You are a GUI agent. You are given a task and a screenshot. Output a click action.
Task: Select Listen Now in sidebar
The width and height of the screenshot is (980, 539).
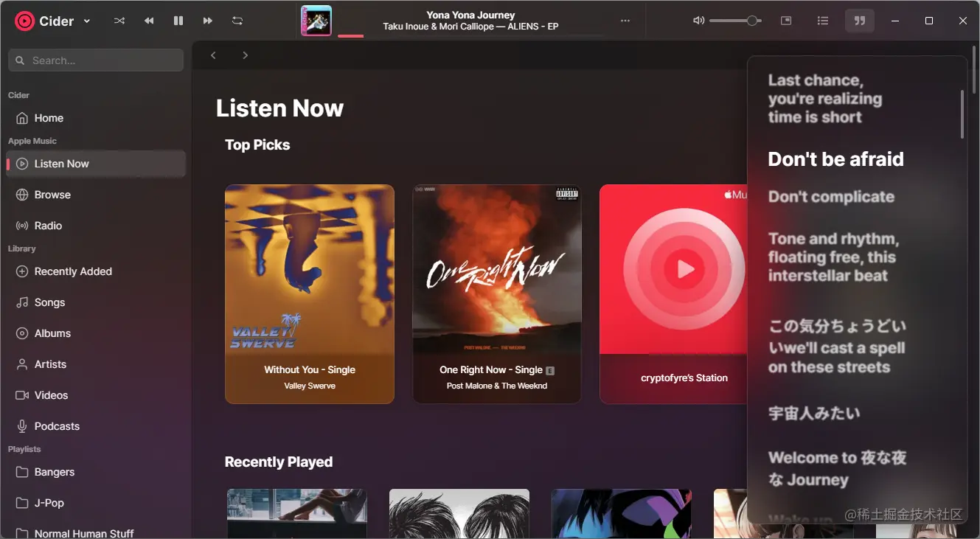[x=96, y=164]
